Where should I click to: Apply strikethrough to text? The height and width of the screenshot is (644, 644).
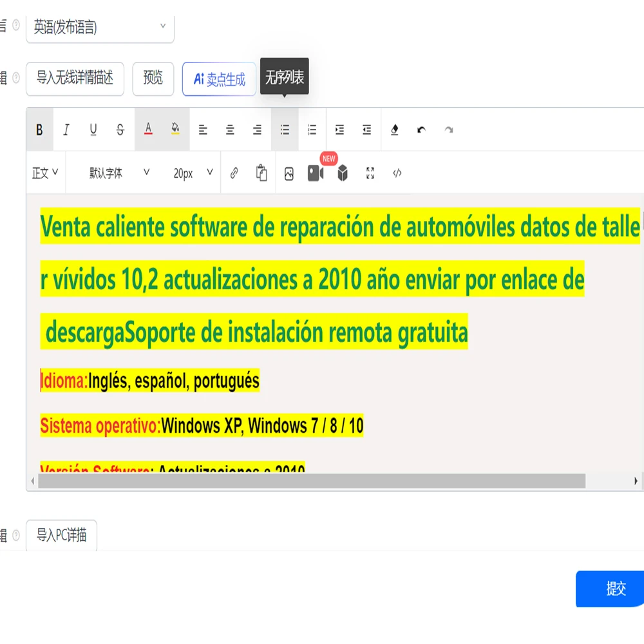point(120,129)
